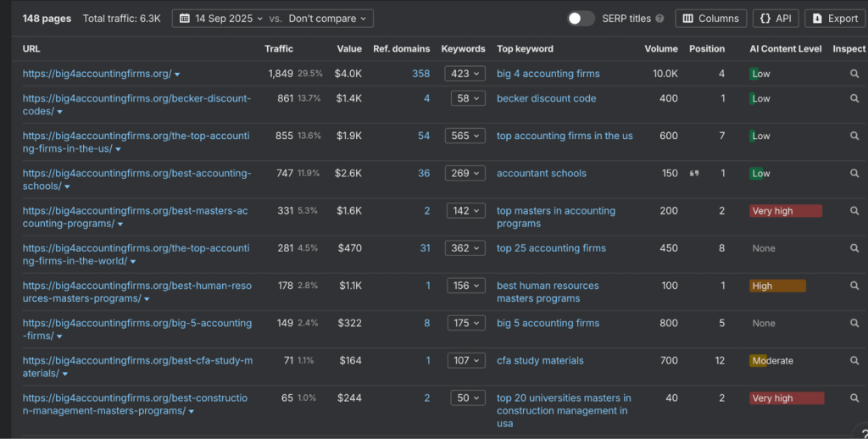Click the Columns button
This screenshot has width=868, height=439.
pos(710,19)
